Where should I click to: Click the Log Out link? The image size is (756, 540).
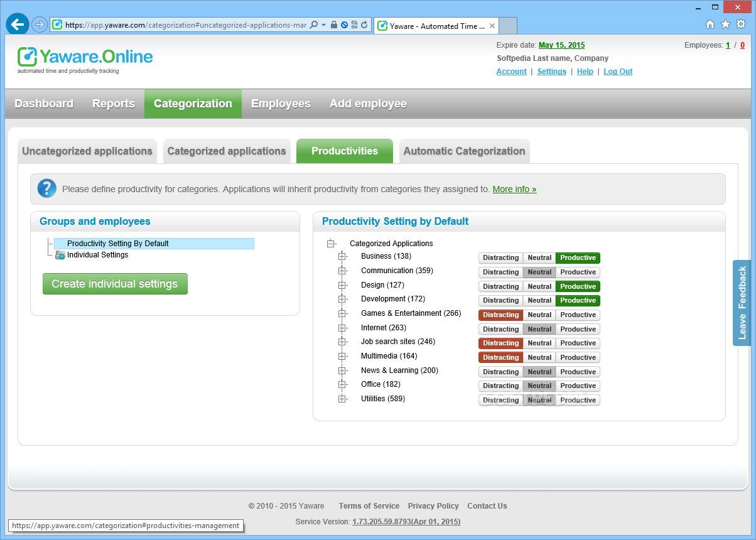pyautogui.click(x=618, y=72)
